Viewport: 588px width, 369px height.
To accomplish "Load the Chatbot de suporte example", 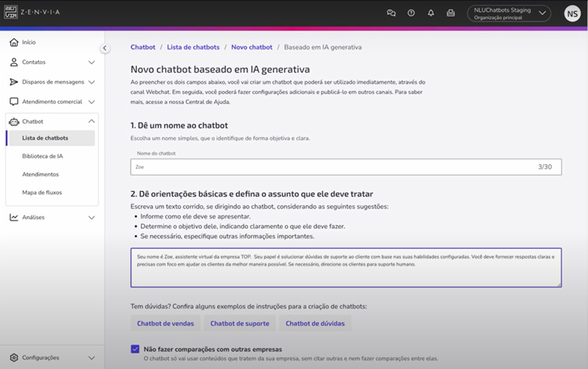I will coord(240,324).
